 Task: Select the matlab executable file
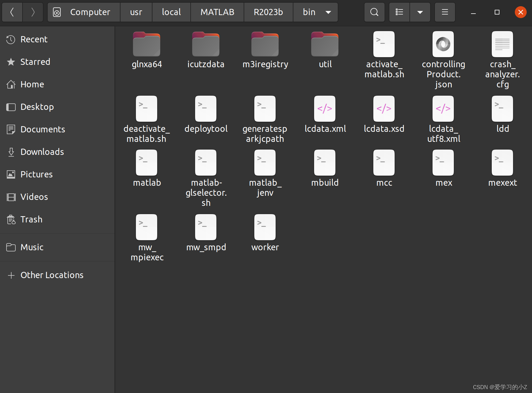(147, 168)
